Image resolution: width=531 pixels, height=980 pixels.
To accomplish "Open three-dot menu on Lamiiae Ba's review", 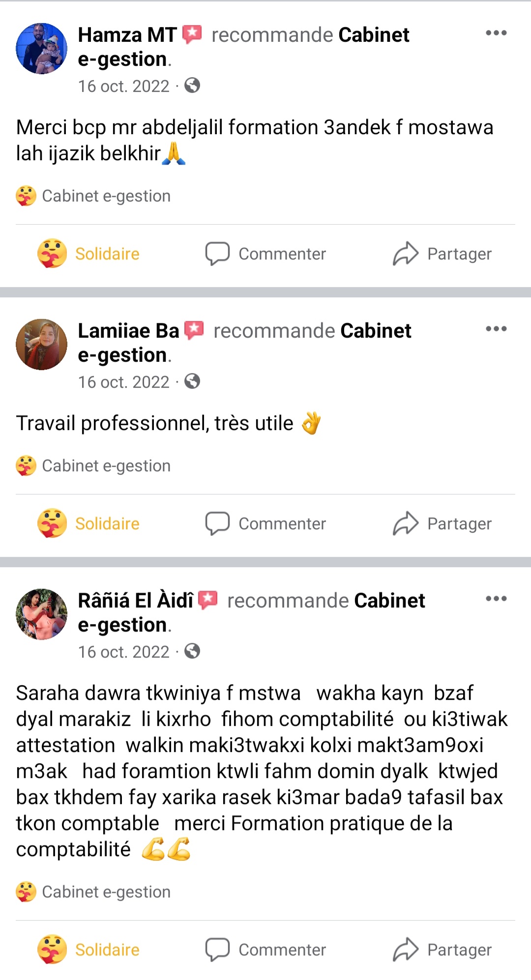I will point(496,329).
